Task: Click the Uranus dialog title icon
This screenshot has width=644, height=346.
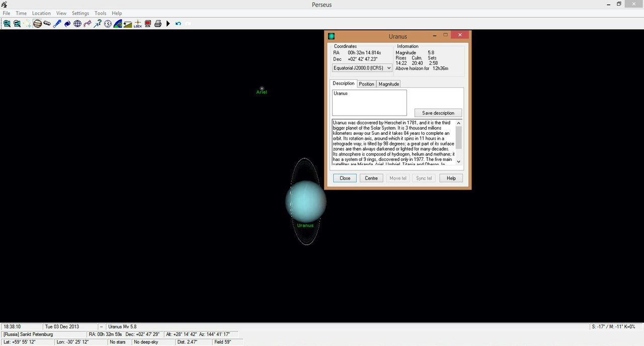Action: coord(331,36)
